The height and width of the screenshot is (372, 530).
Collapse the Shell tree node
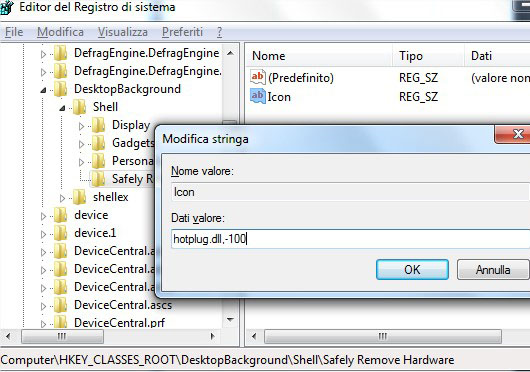coord(62,108)
